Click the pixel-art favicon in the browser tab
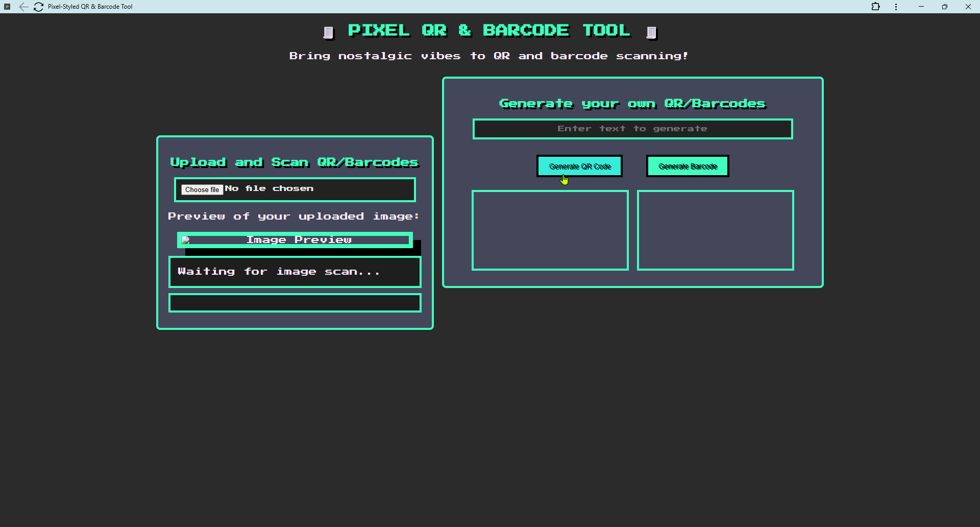980x527 pixels. tap(8, 7)
